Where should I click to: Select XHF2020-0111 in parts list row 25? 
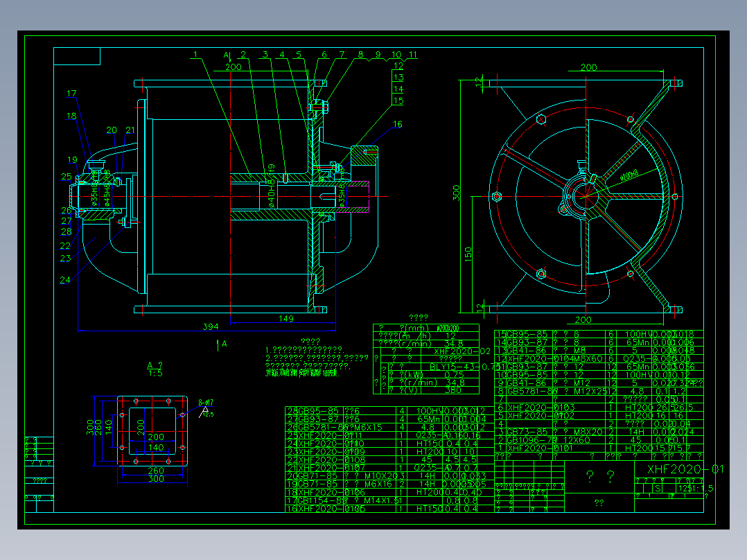330,436
